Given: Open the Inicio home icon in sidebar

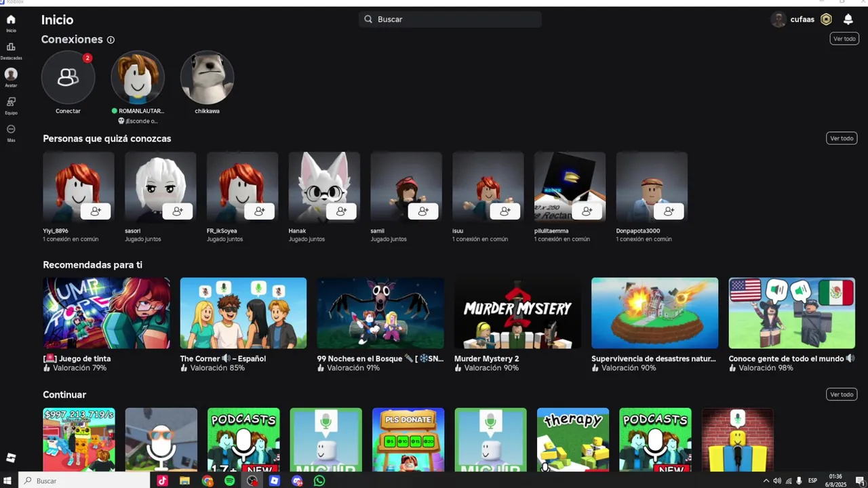Looking at the screenshot, I should [x=11, y=20].
